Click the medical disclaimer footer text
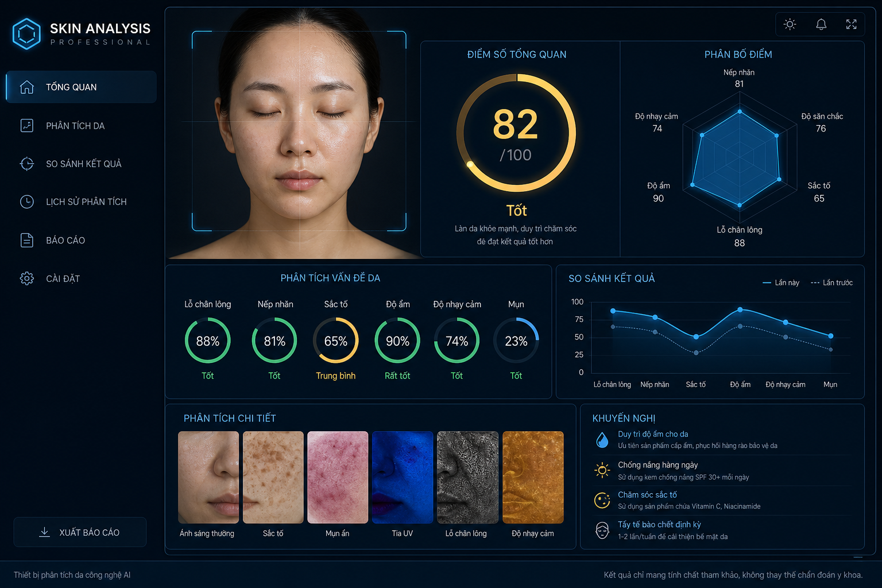Viewport: 882px width, 588px height. tap(733, 575)
